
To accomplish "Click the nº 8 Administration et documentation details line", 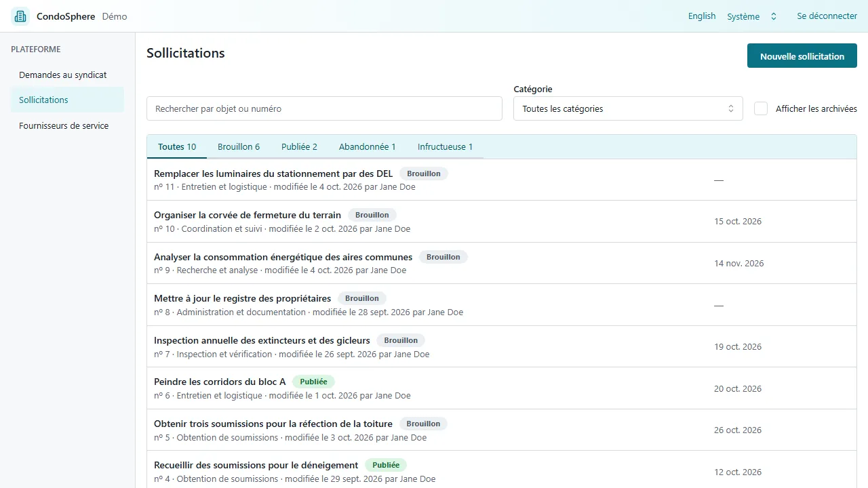I will click(309, 312).
